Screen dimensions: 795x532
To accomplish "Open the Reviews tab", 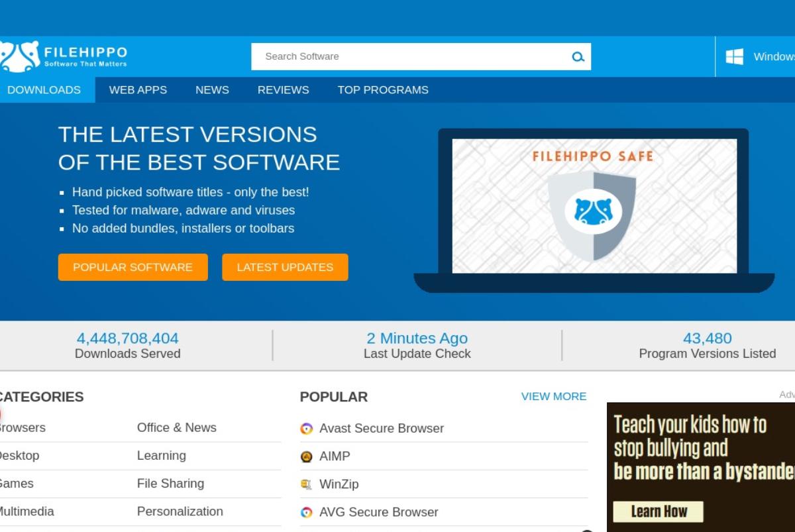I will coord(283,90).
